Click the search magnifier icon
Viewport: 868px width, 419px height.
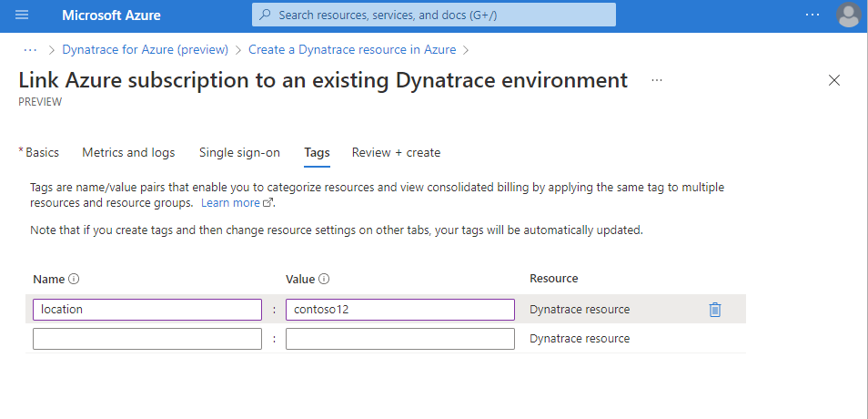click(x=265, y=15)
